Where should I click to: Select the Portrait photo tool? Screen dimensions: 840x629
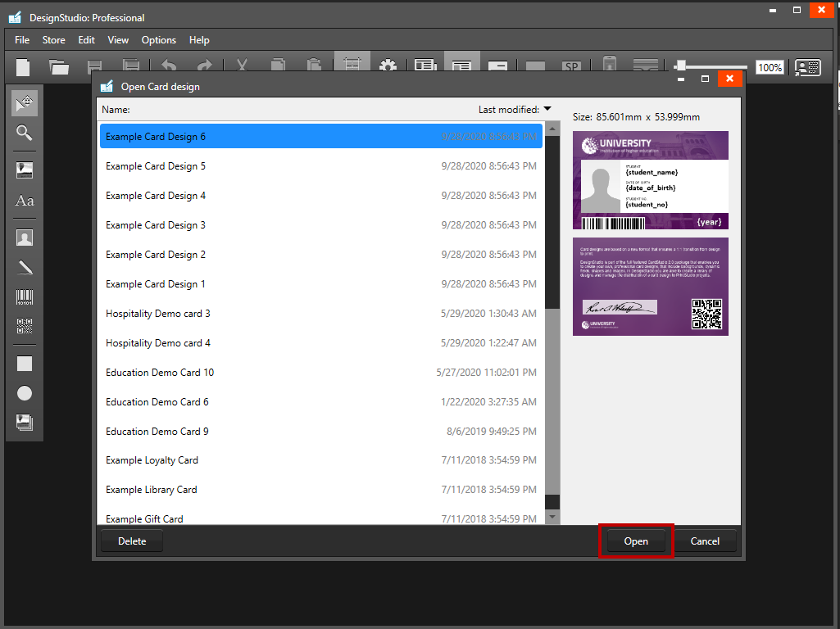24,237
